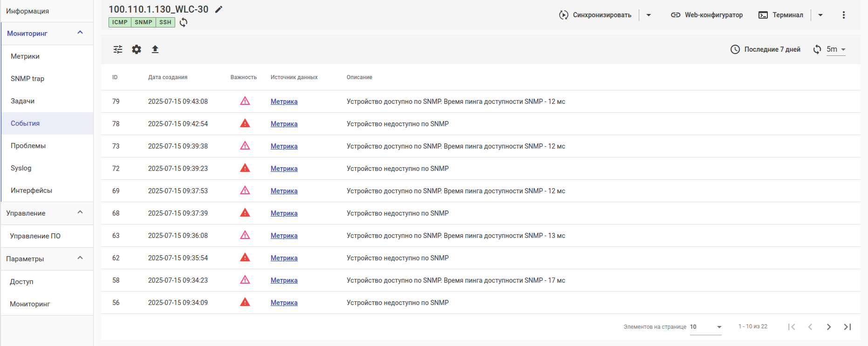Open the Терминал button
This screenshot has height=346, width=868.
781,15
